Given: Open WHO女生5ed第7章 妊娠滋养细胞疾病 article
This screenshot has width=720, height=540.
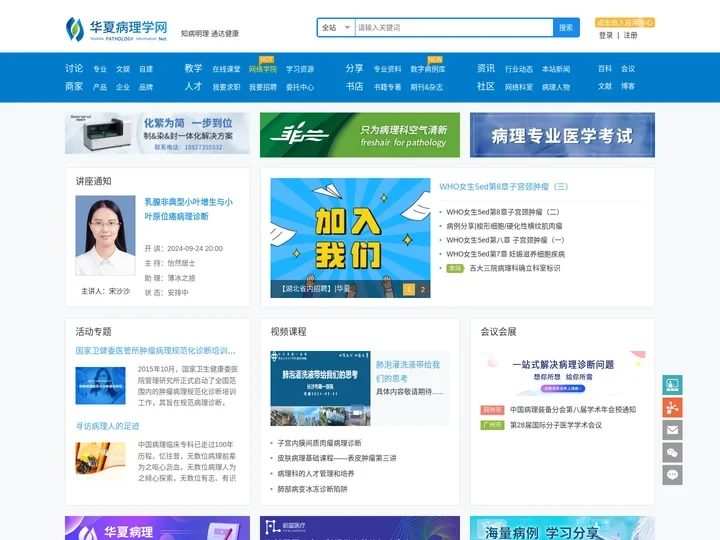Looking at the screenshot, I should [x=506, y=254].
